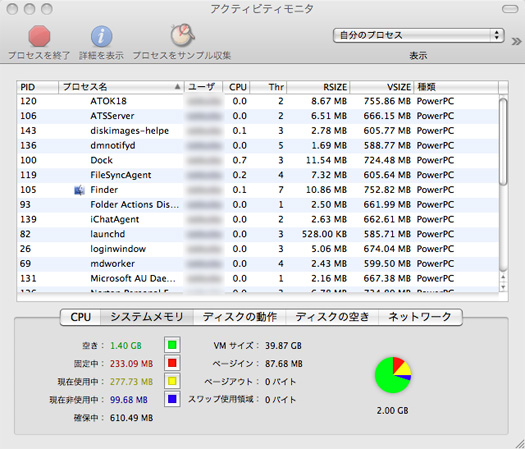Screen dimensions: 525x449
Task: Switch to the ネットワーク tab
Action: (x=420, y=317)
